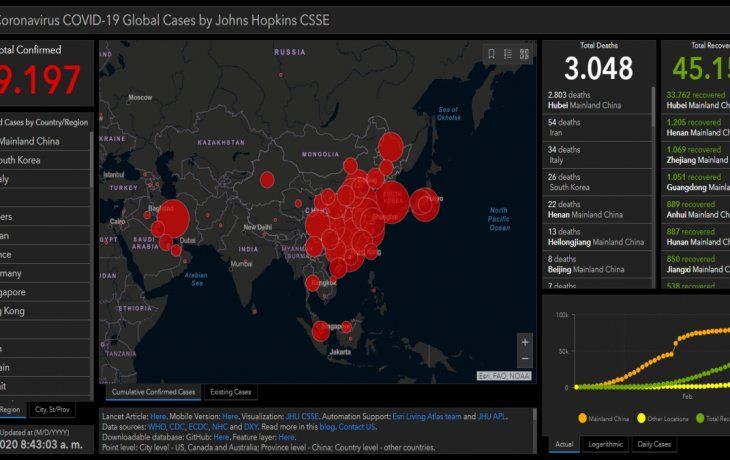Zoom out the map with minus button
The width and height of the screenshot is (730, 460).
click(525, 359)
